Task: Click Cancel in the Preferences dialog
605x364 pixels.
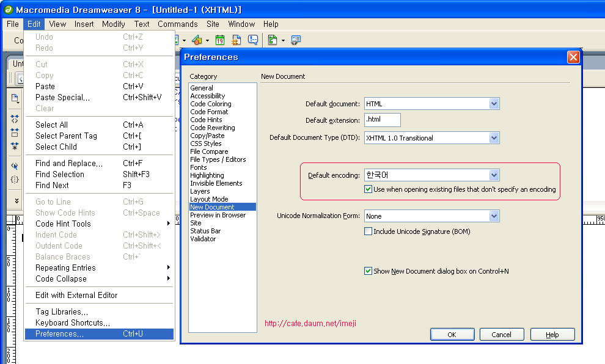Action: (x=502, y=334)
